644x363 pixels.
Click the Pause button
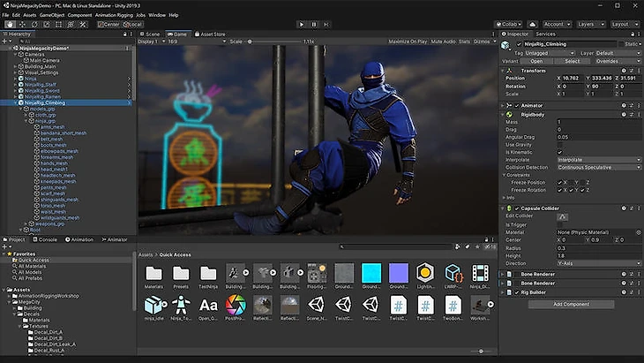[x=314, y=24]
